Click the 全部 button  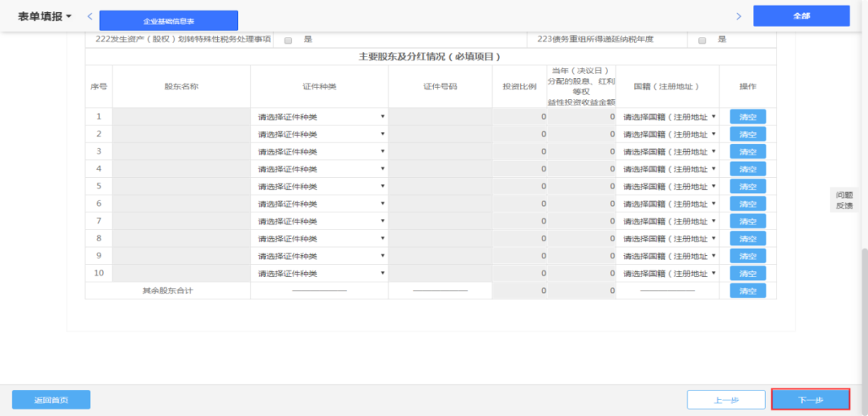pyautogui.click(x=800, y=16)
